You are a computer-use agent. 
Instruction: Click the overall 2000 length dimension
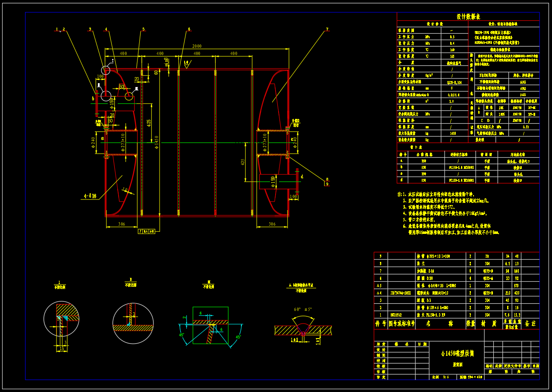[x=197, y=46]
